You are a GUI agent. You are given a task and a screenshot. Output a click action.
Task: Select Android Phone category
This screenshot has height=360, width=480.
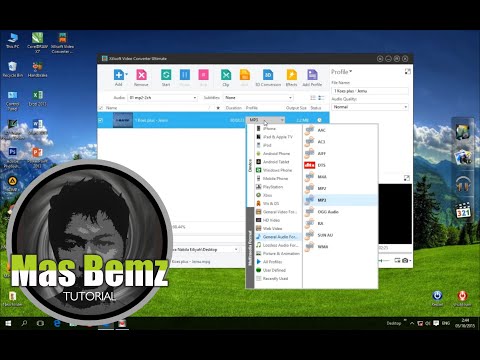pos(278,153)
